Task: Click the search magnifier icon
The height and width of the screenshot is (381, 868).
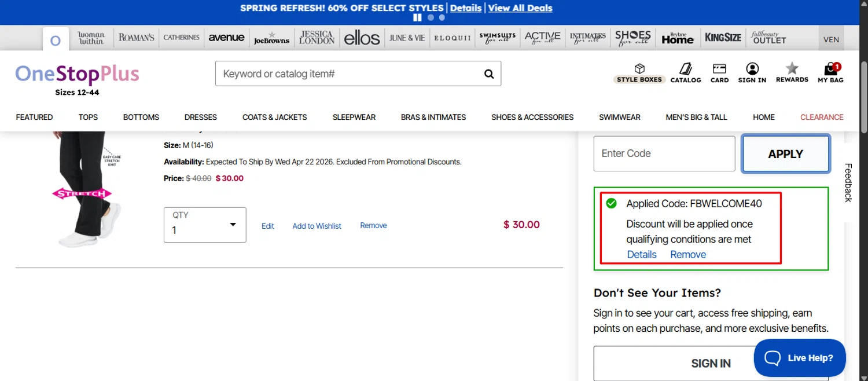Action: tap(489, 74)
